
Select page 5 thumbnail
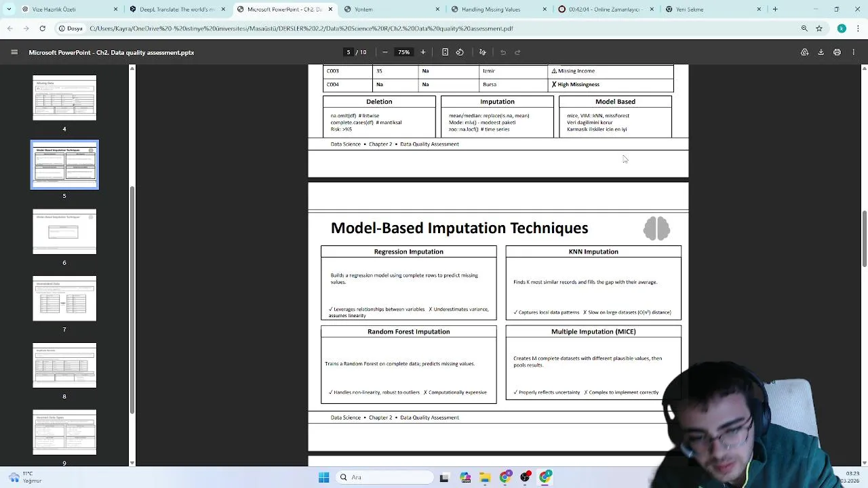64,165
